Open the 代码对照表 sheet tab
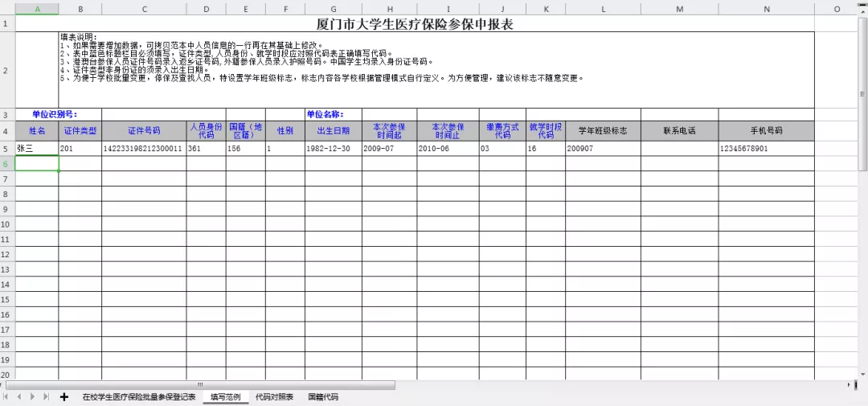The image size is (868, 406). [x=274, y=397]
